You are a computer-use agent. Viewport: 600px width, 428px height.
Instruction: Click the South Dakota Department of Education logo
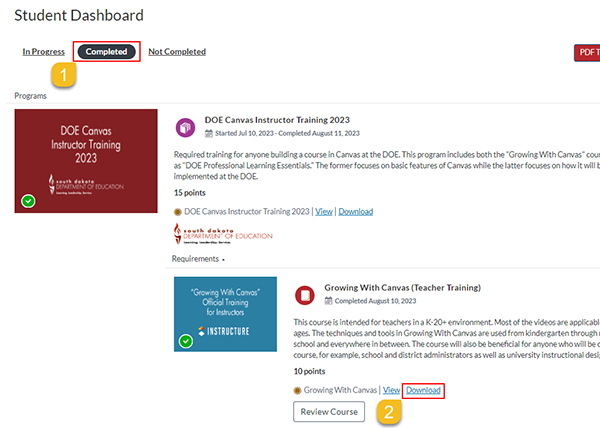(223, 234)
